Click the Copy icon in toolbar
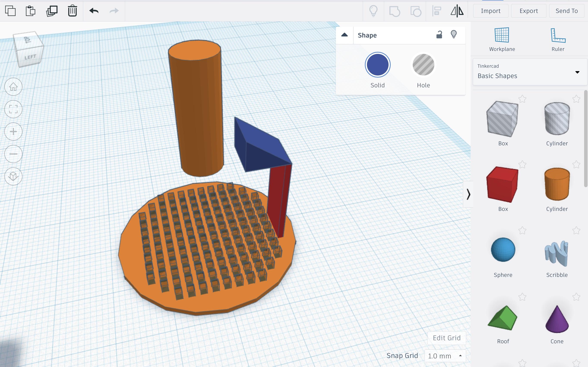 click(x=10, y=11)
